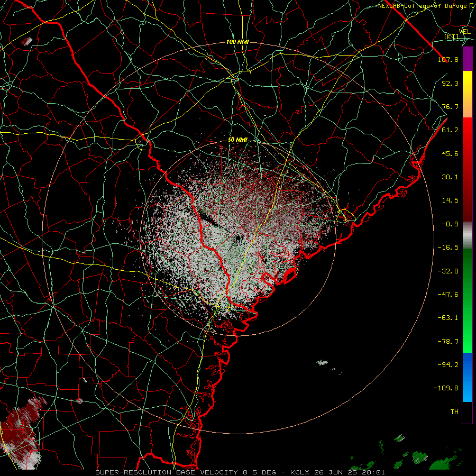Click the purple segment of velocity color bar
The width and height of the screenshot is (476, 476).
click(x=467, y=59)
